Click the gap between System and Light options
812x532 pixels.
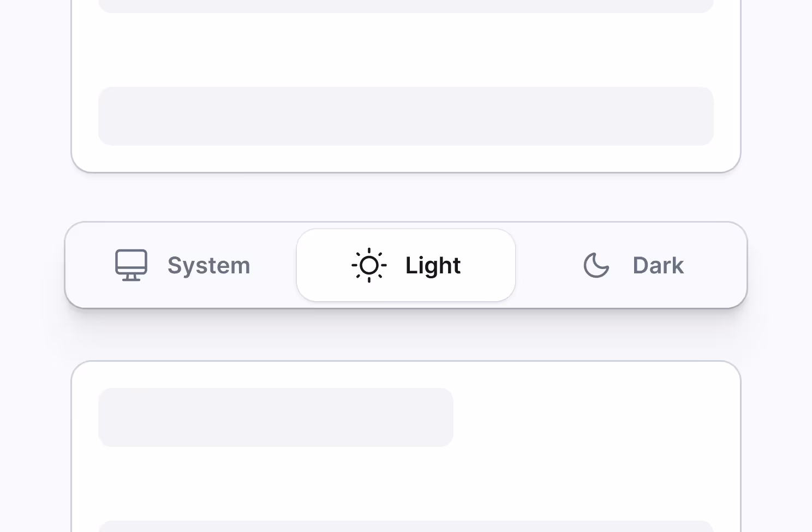tap(279, 265)
